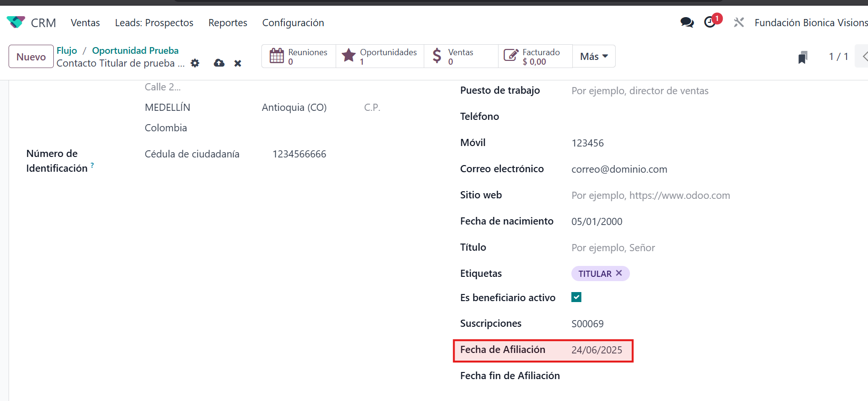Open the developer tools wrench icon
Viewport: 868px width, 401px height.
(738, 22)
